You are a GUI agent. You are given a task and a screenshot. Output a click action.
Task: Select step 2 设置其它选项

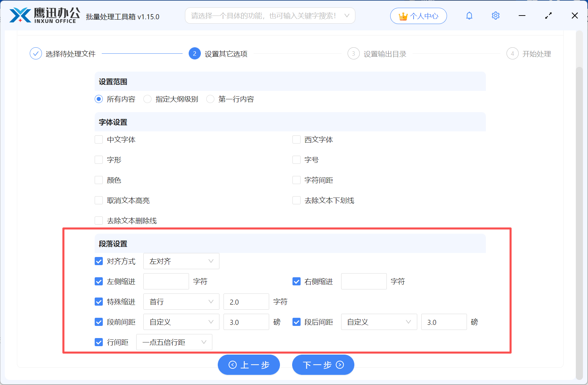tap(218, 54)
